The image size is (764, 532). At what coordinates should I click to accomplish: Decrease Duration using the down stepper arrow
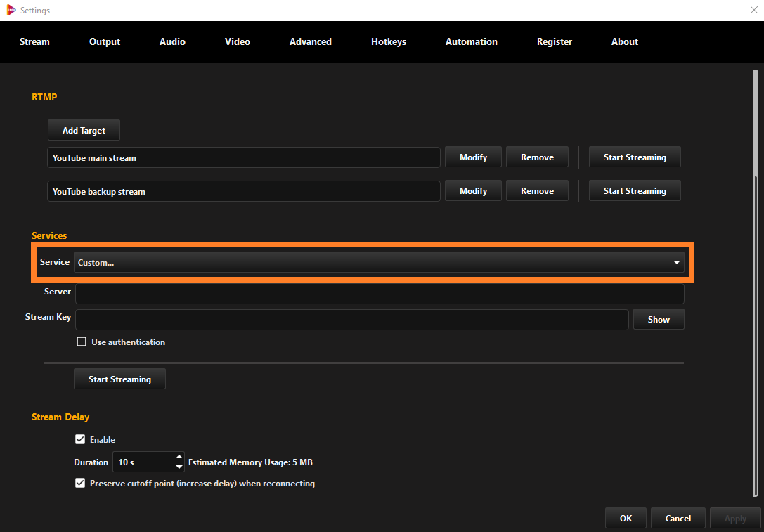179,466
